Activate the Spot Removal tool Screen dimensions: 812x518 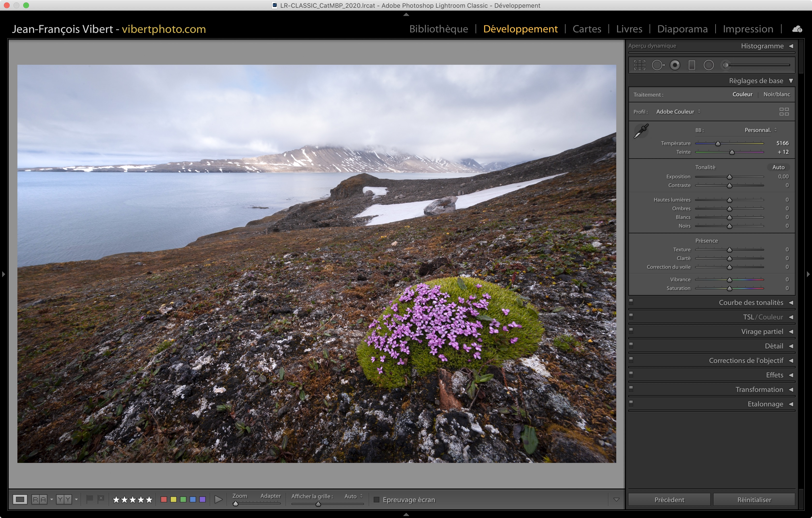tap(658, 65)
